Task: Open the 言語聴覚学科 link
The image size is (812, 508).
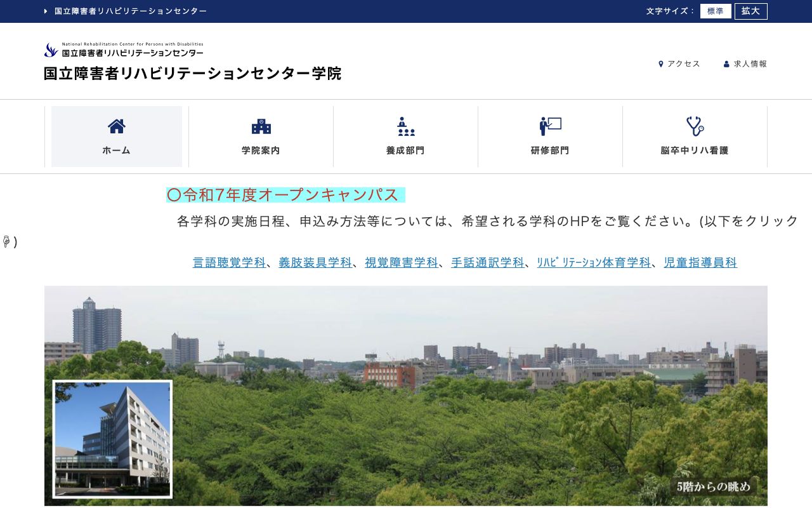Action: tap(229, 262)
